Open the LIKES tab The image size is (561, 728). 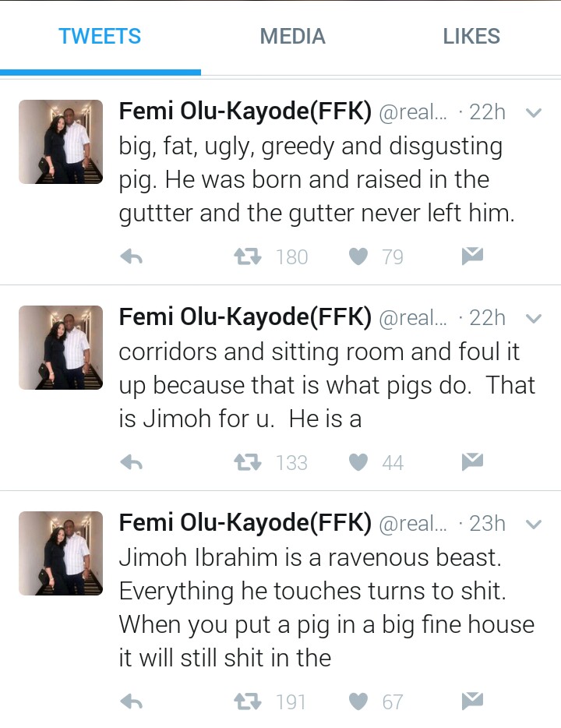(x=471, y=36)
